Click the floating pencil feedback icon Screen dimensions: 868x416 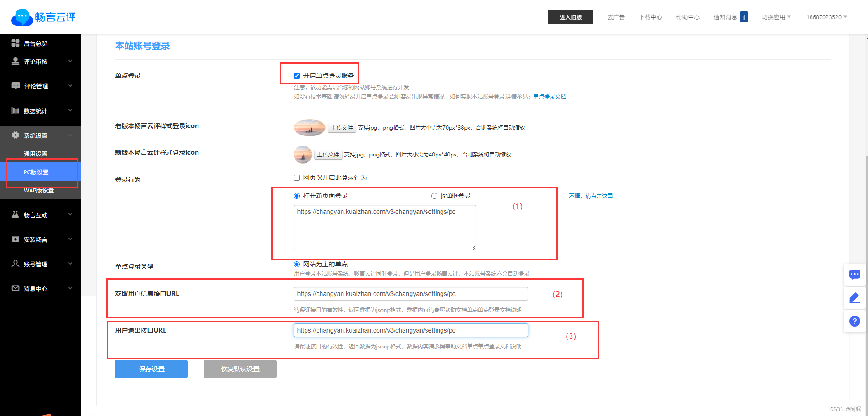(855, 298)
